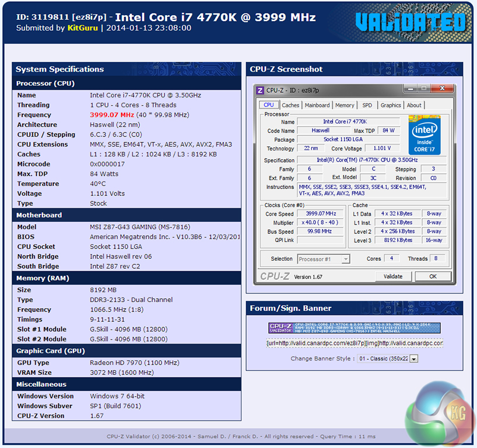Click the Miscellaneous section header

[x=127, y=384]
